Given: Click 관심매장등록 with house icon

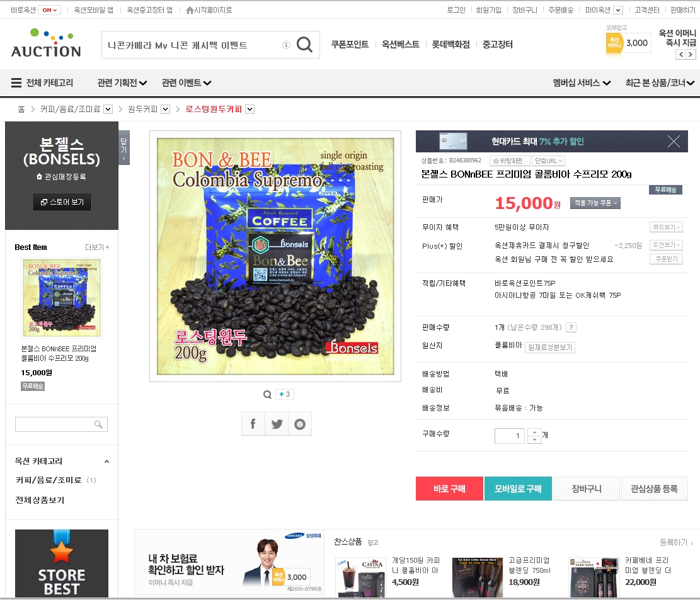Looking at the screenshot, I should (x=61, y=177).
